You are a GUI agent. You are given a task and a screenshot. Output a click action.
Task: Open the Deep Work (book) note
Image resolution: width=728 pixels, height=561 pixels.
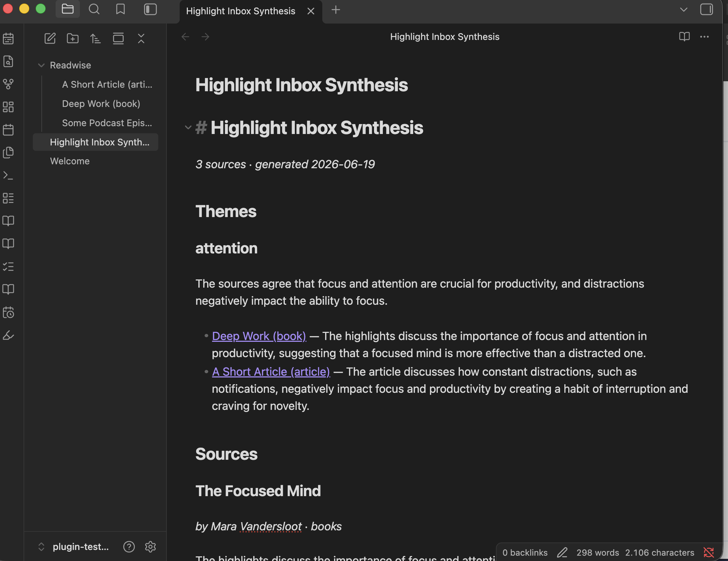[x=101, y=104]
